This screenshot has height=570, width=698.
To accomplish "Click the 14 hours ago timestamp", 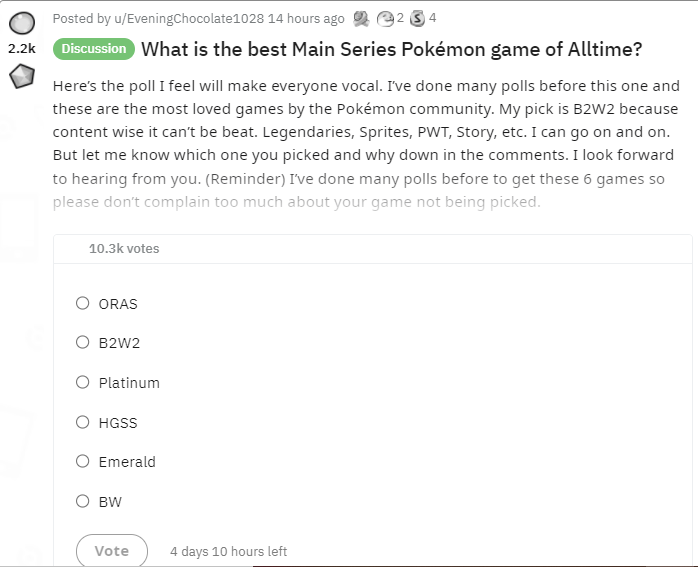I will click(306, 18).
